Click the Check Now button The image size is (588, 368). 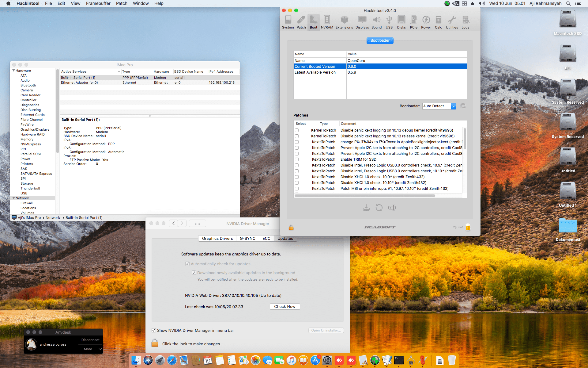pos(285,306)
